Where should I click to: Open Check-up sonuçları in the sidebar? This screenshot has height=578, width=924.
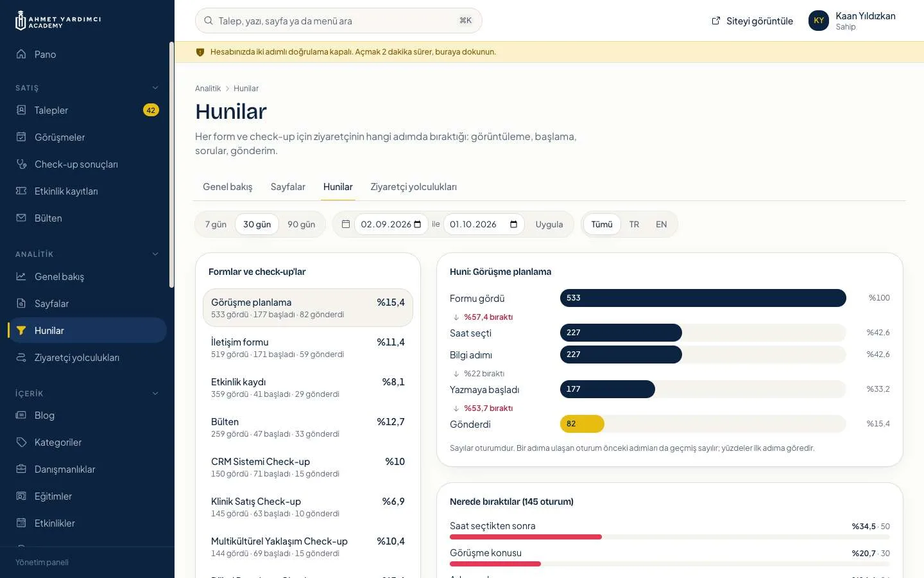click(87, 164)
